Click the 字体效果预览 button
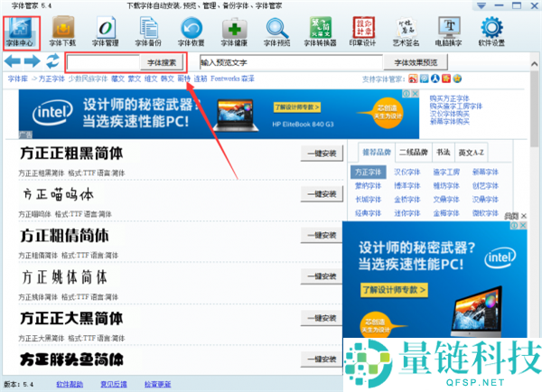 (416, 62)
